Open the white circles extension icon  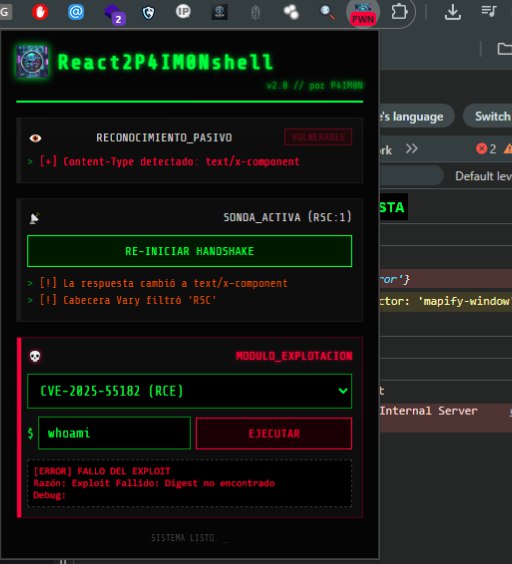point(291,12)
